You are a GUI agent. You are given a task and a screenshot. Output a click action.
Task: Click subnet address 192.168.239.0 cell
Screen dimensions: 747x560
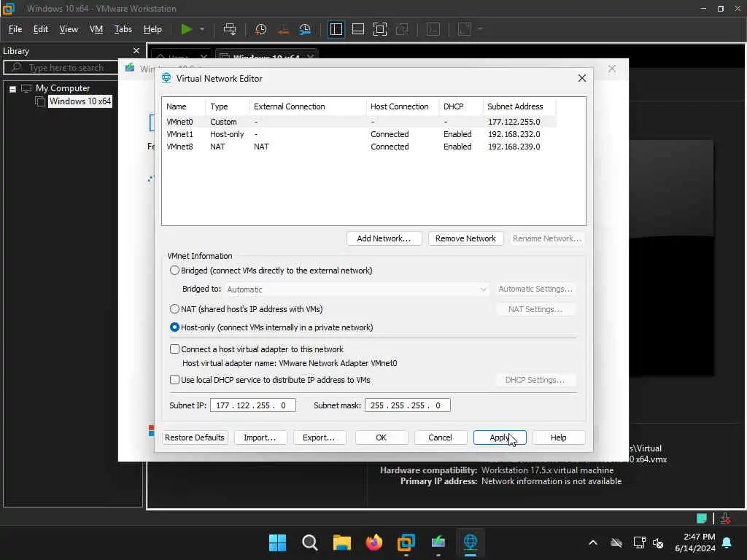514,147
